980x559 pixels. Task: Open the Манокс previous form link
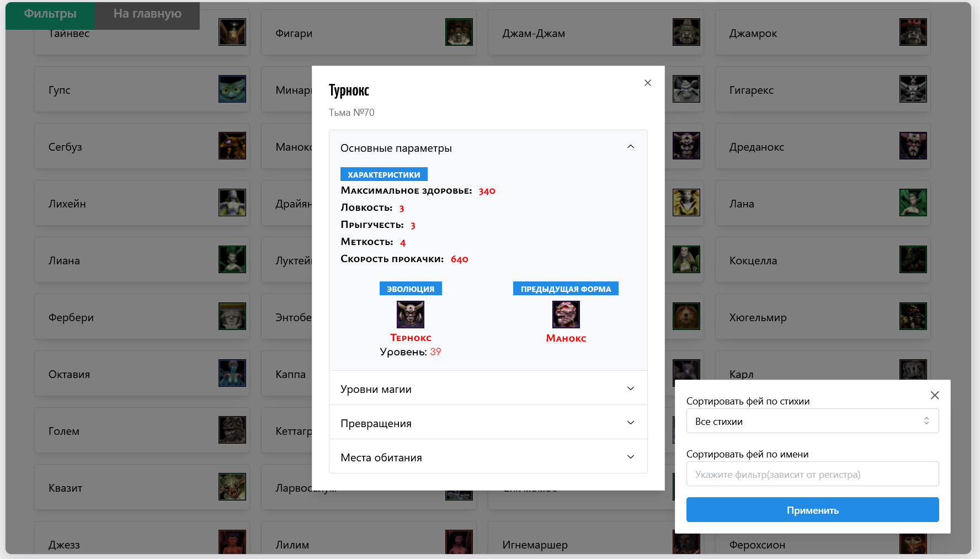coord(566,338)
